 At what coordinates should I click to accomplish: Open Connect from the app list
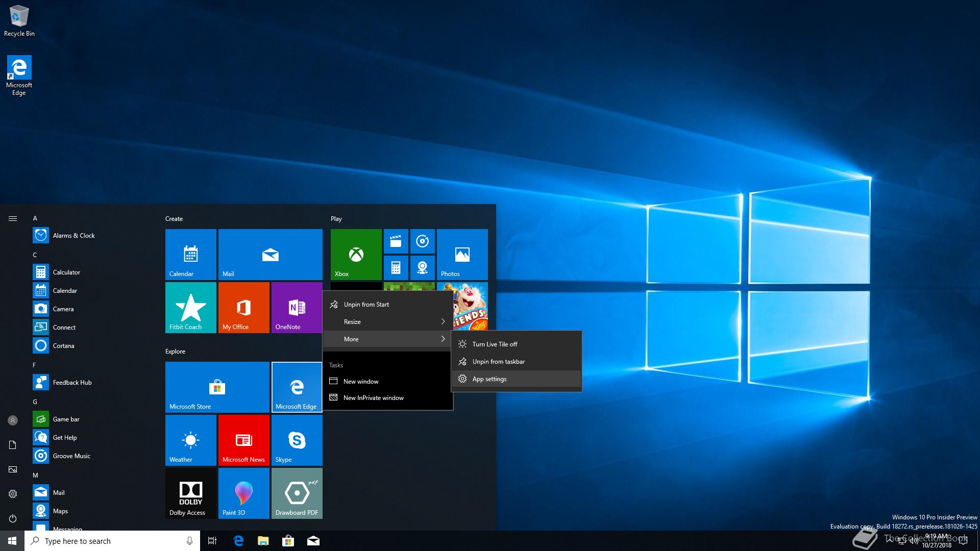[x=92, y=328]
